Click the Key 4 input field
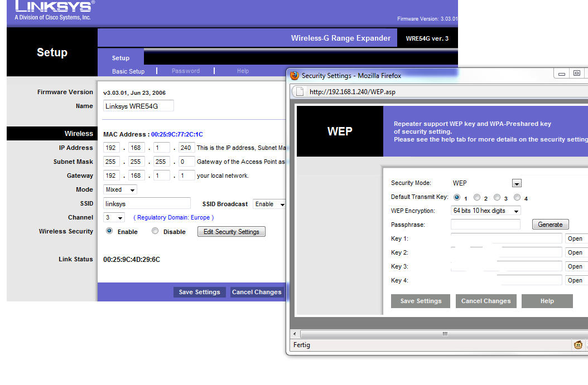 (x=506, y=280)
